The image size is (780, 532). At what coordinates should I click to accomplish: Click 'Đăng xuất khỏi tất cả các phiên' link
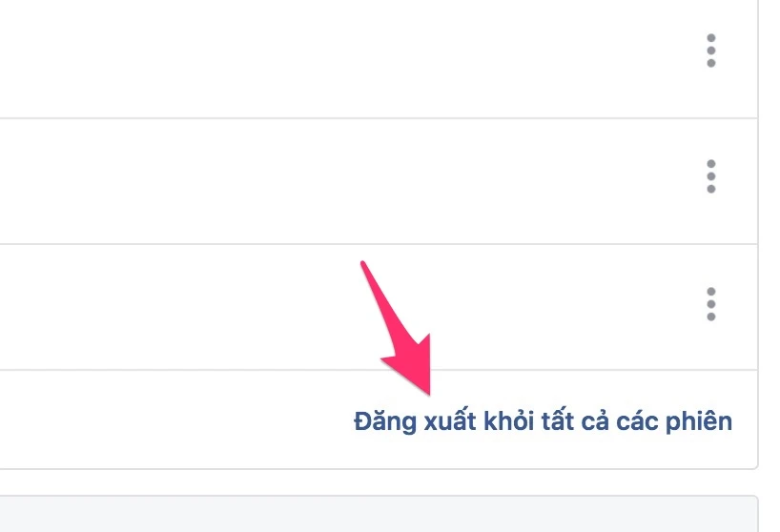(x=543, y=421)
